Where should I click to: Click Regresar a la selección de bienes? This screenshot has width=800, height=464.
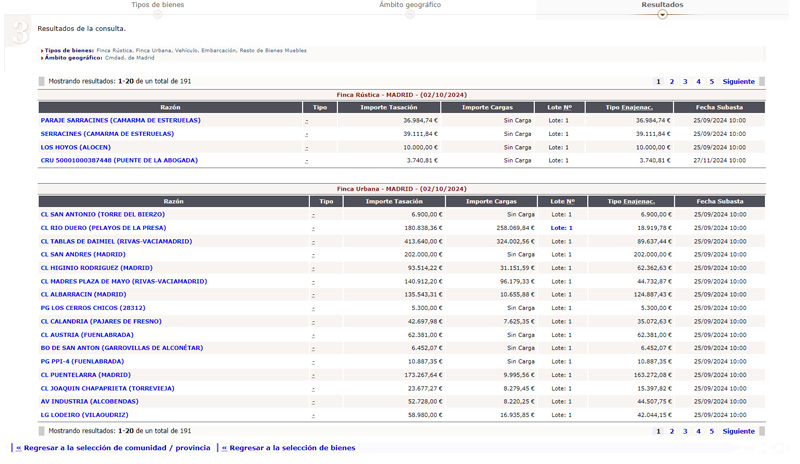288,448
